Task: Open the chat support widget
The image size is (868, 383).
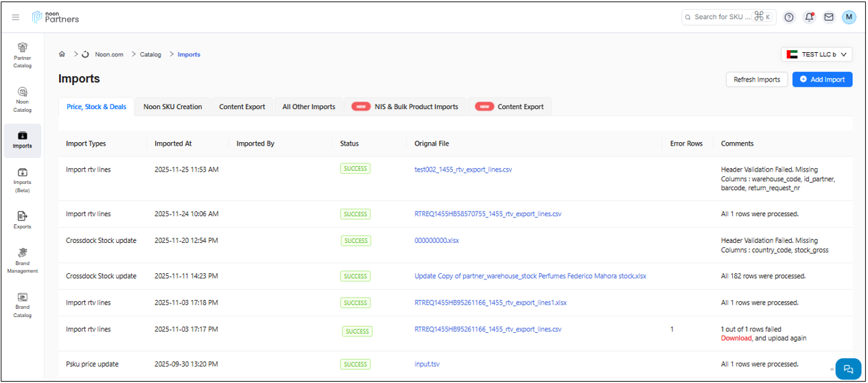Action: 848,369
